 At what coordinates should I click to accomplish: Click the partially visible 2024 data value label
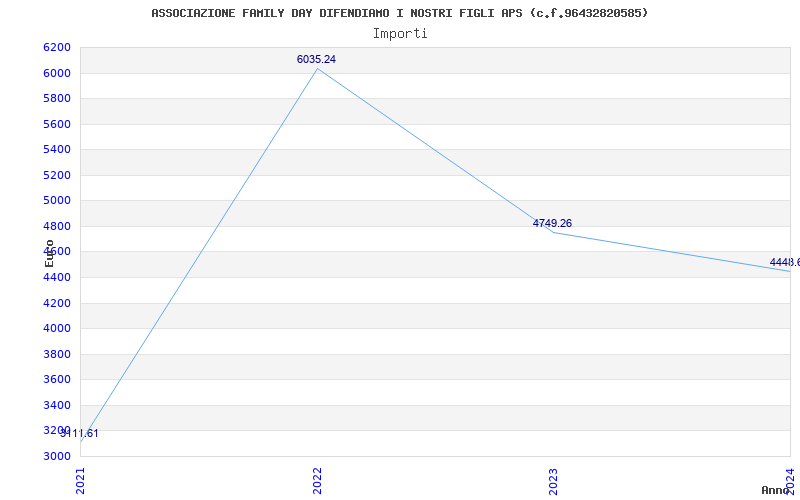click(785, 262)
